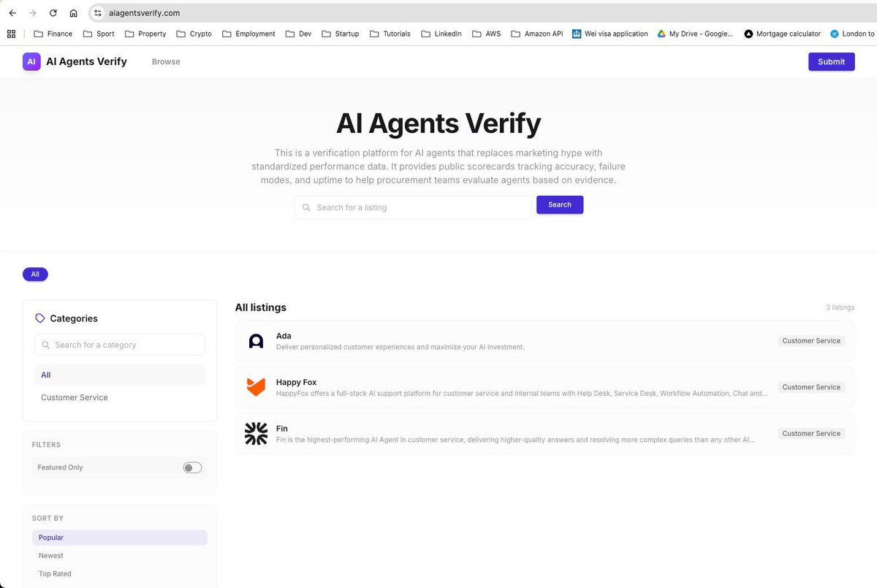Image resolution: width=877 pixels, height=588 pixels.
Task: Toggle the Featured Only switch
Action: point(192,467)
